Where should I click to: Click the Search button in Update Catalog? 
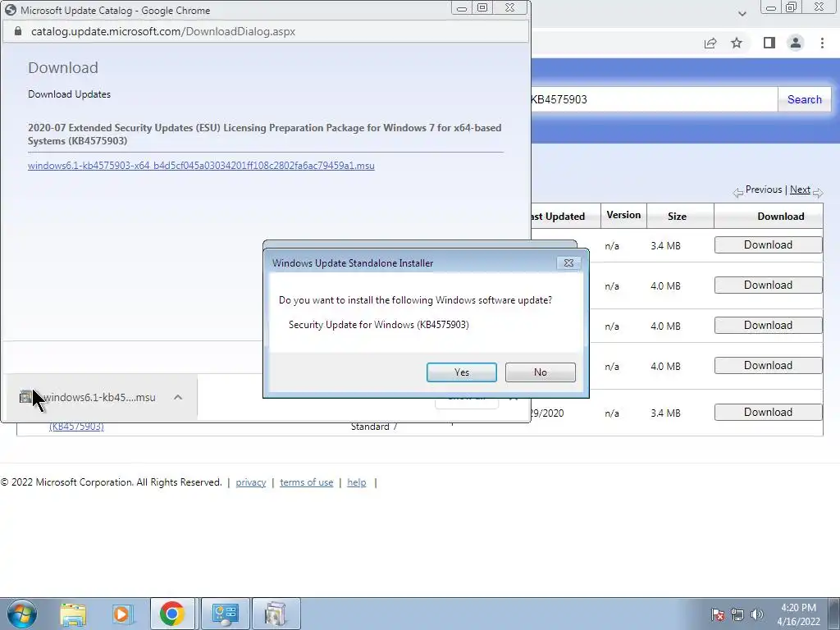[x=804, y=99]
